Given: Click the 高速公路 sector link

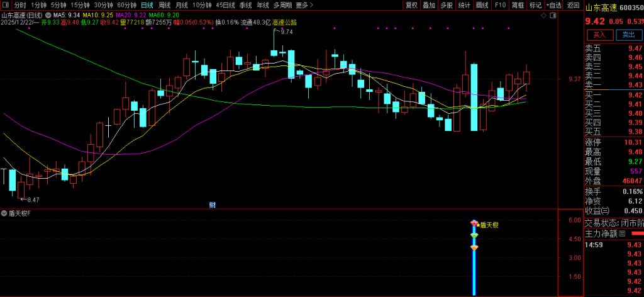Looking at the screenshot, I should [284, 22].
